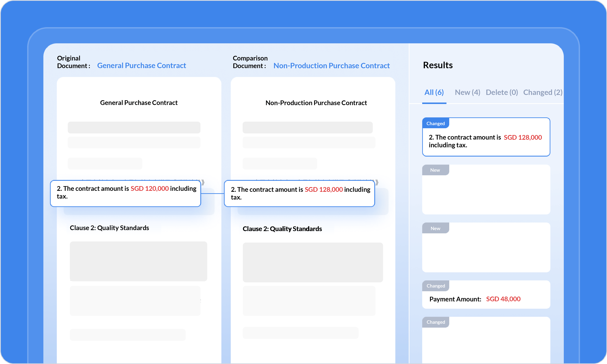
Task: Click the first New result card
Action: pyautogui.click(x=486, y=194)
